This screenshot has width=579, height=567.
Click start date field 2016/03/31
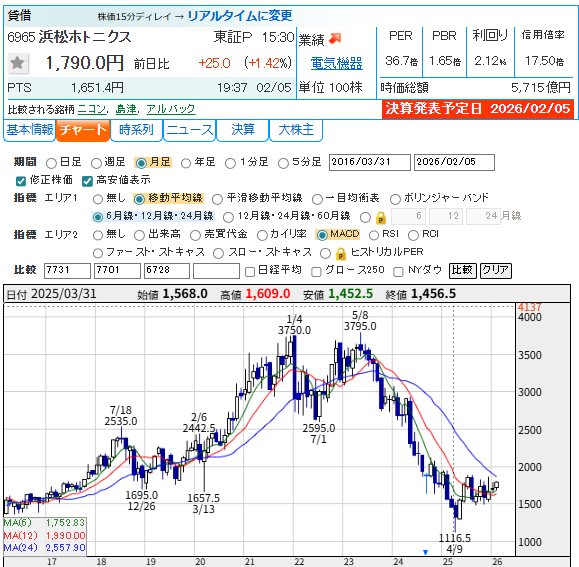[x=370, y=162]
